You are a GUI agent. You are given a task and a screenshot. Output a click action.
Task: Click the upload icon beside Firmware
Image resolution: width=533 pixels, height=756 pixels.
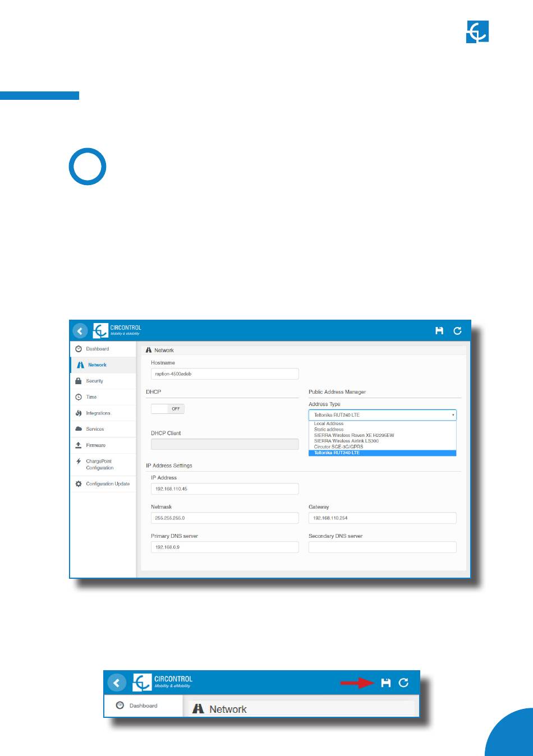coord(79,445)
